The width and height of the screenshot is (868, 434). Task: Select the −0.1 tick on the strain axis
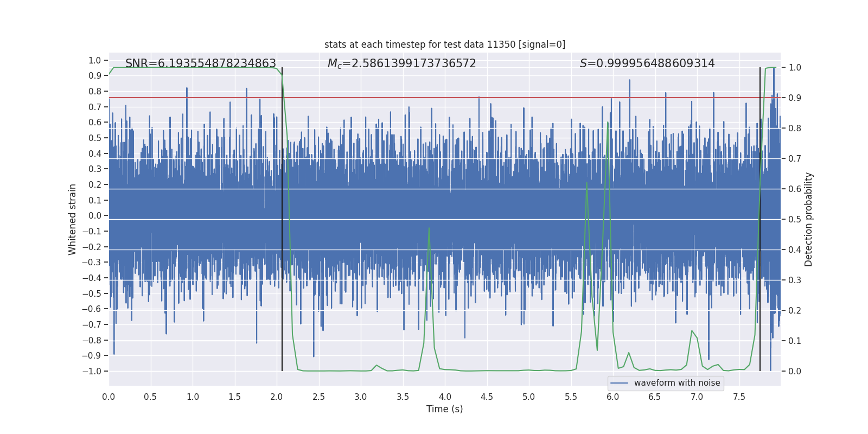(x=92, y=231)
